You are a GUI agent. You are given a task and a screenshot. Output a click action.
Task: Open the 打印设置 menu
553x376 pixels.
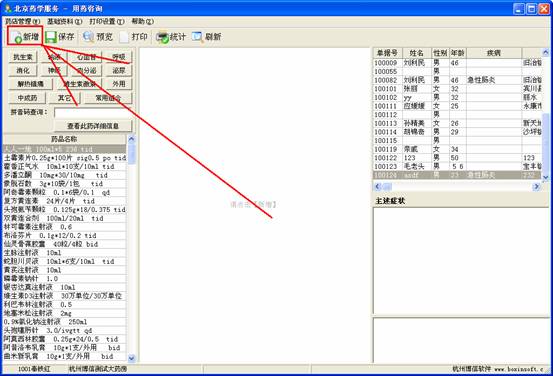click(x=107, y=22)
